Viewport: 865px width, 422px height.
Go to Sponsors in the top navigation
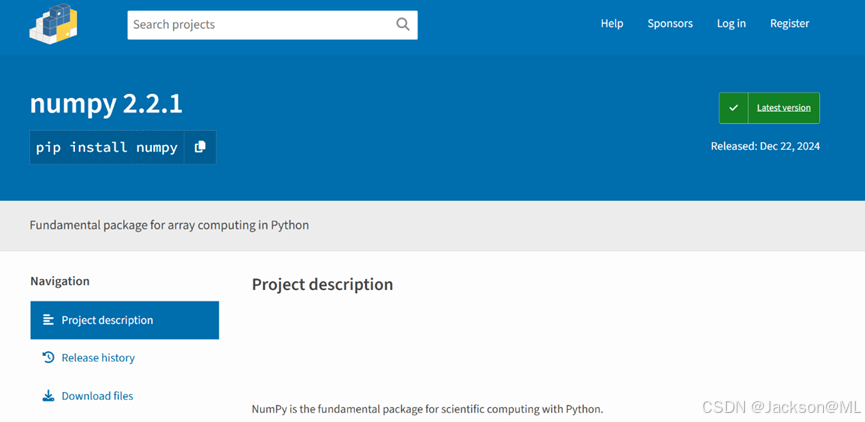[x=669, y=24]
